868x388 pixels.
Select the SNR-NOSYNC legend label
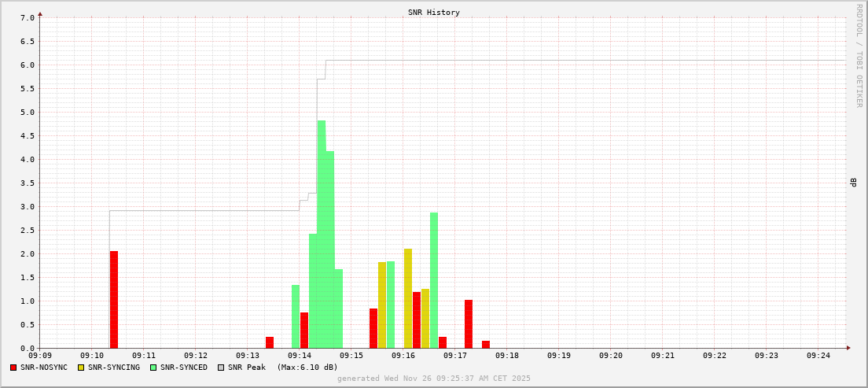44,368
